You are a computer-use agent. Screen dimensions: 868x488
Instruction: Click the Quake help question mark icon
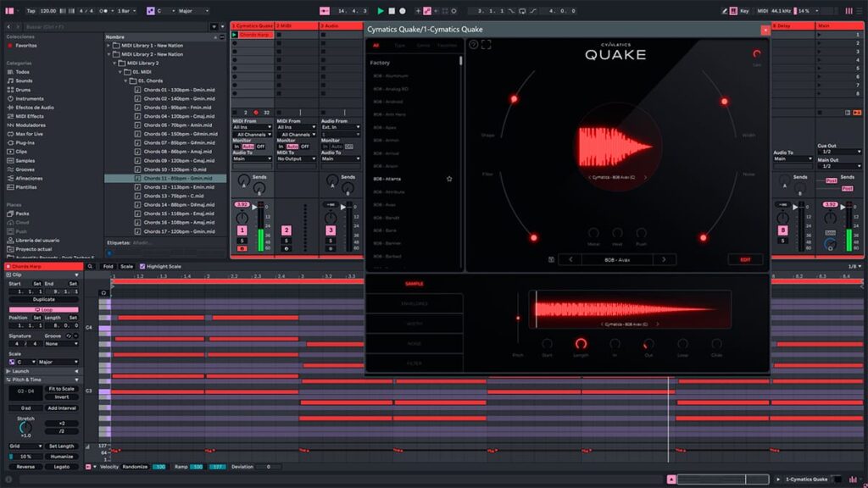tap(474, 44)
